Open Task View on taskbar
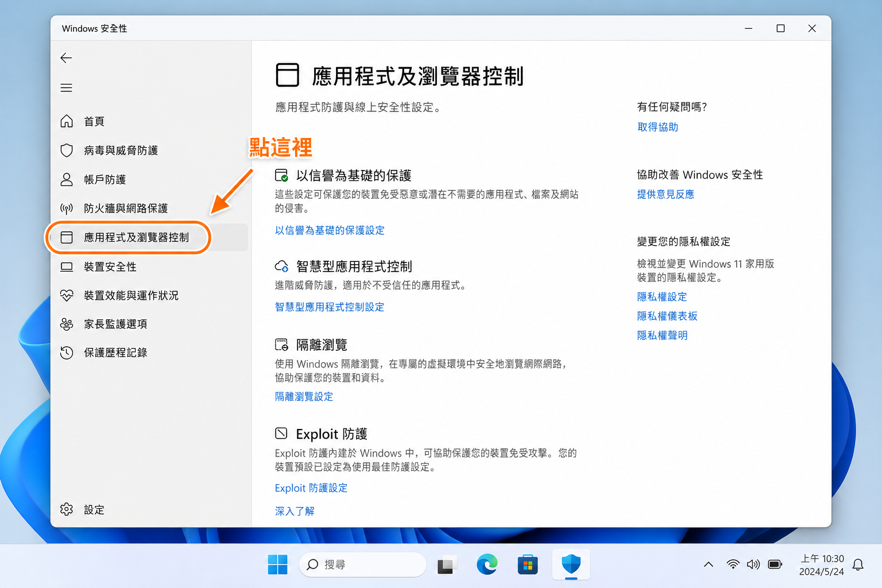This screenshot has width=882, height=588. pos(447,566)
